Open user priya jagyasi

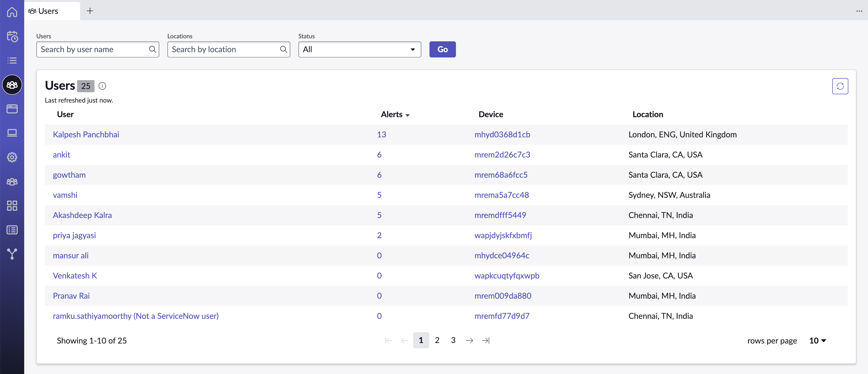(74, 236)
